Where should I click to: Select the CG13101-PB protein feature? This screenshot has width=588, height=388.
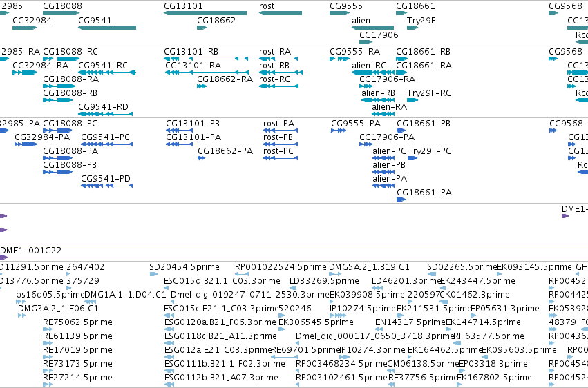click(x=179, y=130)
